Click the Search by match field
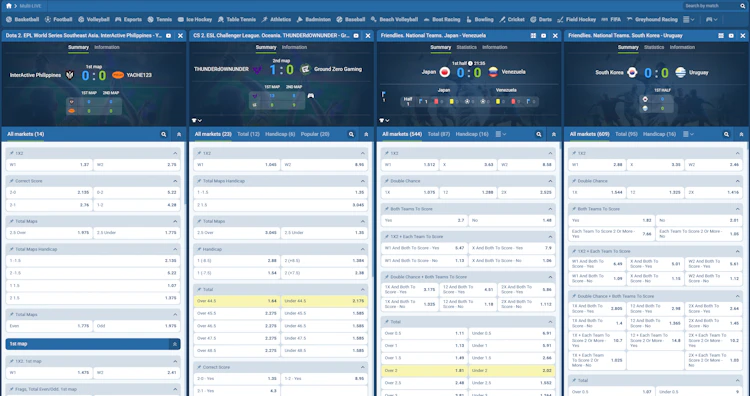Image resolution: width=750 pixels, height=396 pixels. 711,6
